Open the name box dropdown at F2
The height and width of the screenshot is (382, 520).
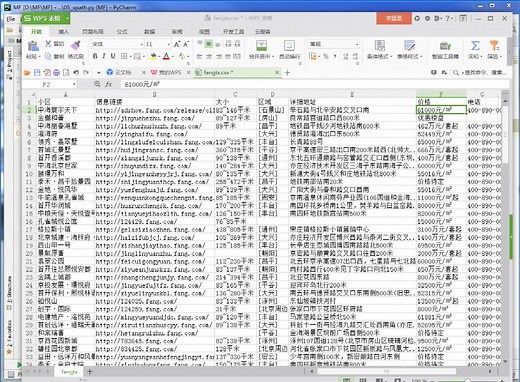pos(74,84)
